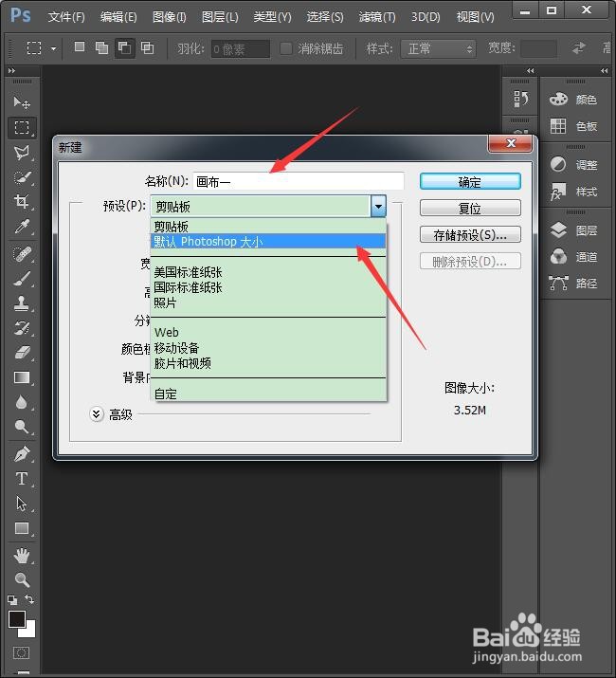616x678 pixels.
Task: Open the Swatches panel
Action: click(574, 126)
